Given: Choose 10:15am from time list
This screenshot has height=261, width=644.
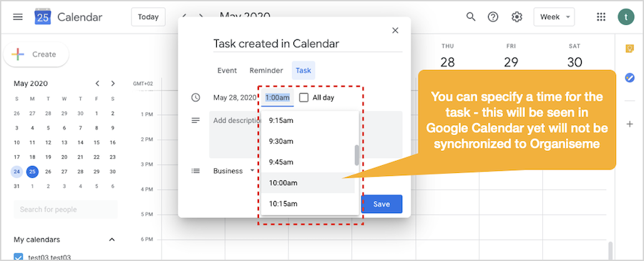Looking at the screenshot, I should click(x=308, y=204).
